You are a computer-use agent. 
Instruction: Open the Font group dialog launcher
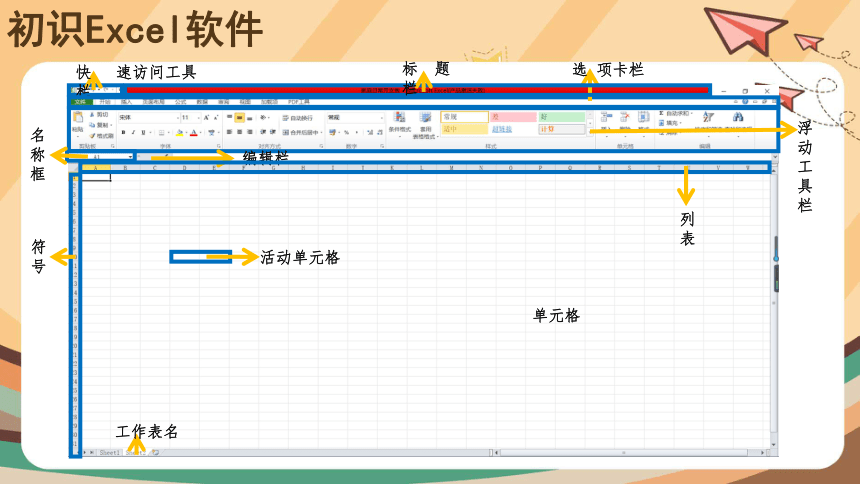tap(219, 146)
